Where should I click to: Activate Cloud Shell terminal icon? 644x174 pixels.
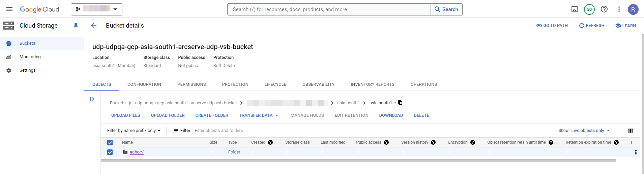pos(575,9)
